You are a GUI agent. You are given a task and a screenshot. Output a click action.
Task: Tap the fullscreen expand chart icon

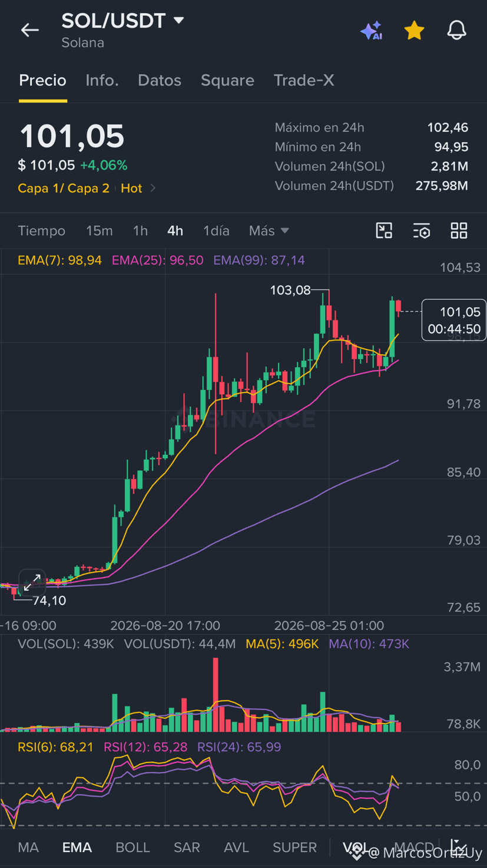click(x=32, y=582)
